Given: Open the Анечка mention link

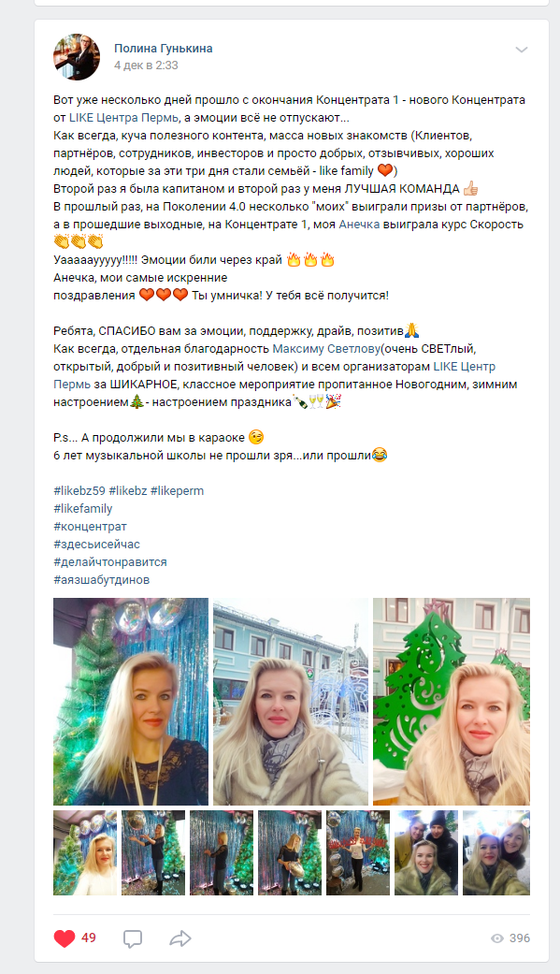Looking at the screenshot, I should point(359,225).
